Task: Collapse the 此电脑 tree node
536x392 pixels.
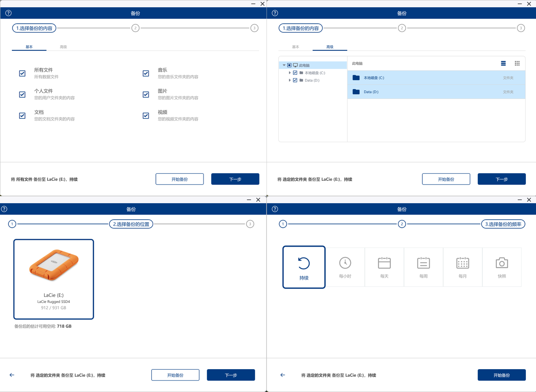Action: [x=284, y=65]
